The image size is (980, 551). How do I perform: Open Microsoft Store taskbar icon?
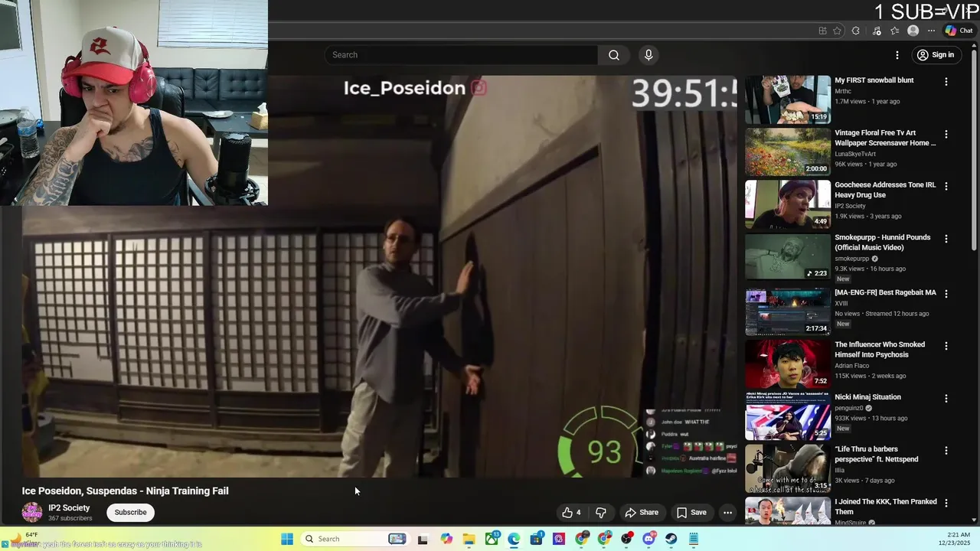pos(537,539)
